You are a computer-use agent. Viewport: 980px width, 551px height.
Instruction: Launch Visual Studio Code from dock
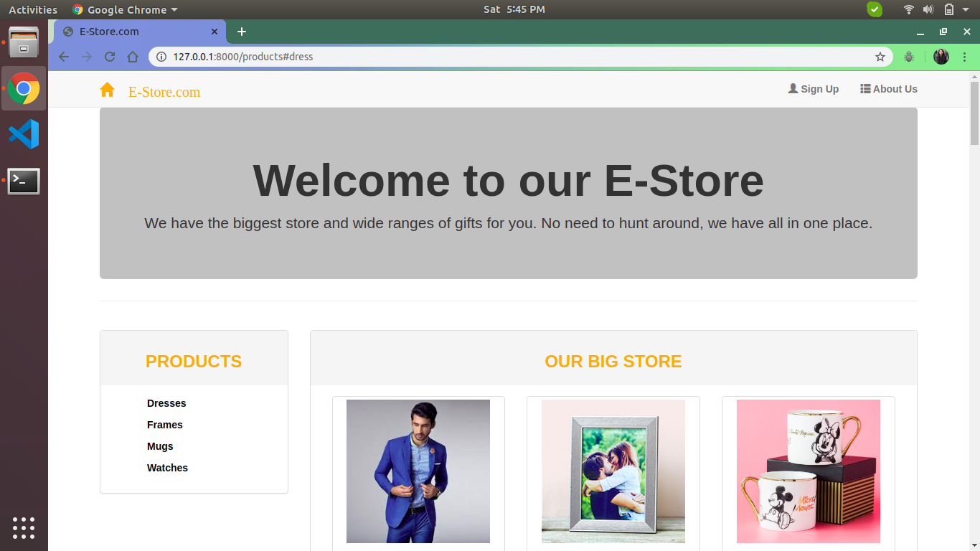[24, 134]
